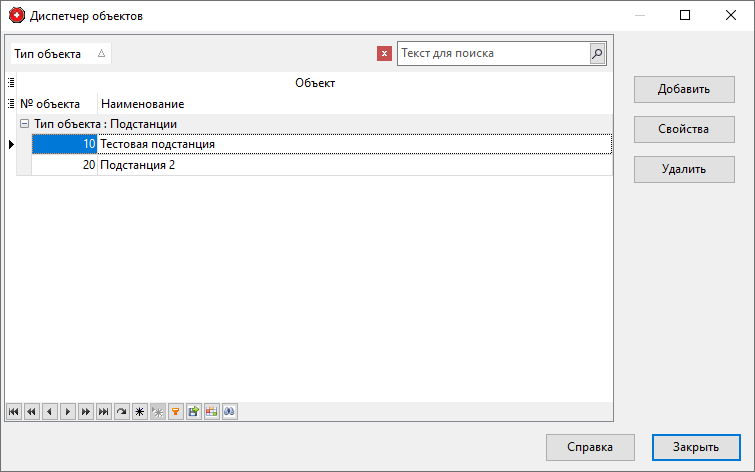The width and height of the screenshot is (755, 472).
Task: Click group row Тип объекта : Подстанции
Action: click(x=315, y=124)
